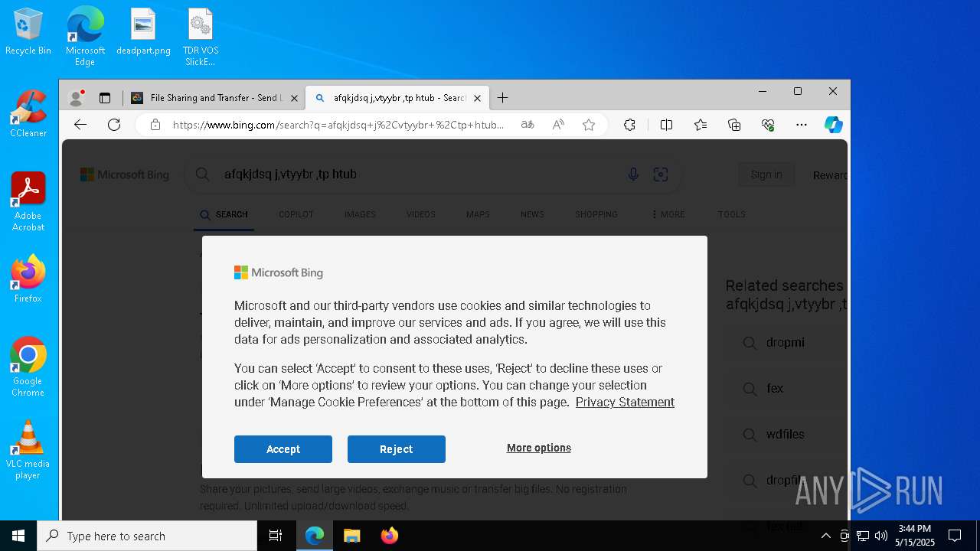Switch to the COPILOT tab
Image resolution: width=980 pixels, height=551 pixels.
296,215
